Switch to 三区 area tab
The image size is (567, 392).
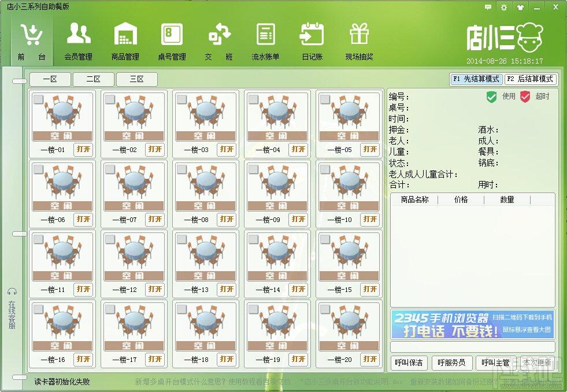tap(136, 79)
